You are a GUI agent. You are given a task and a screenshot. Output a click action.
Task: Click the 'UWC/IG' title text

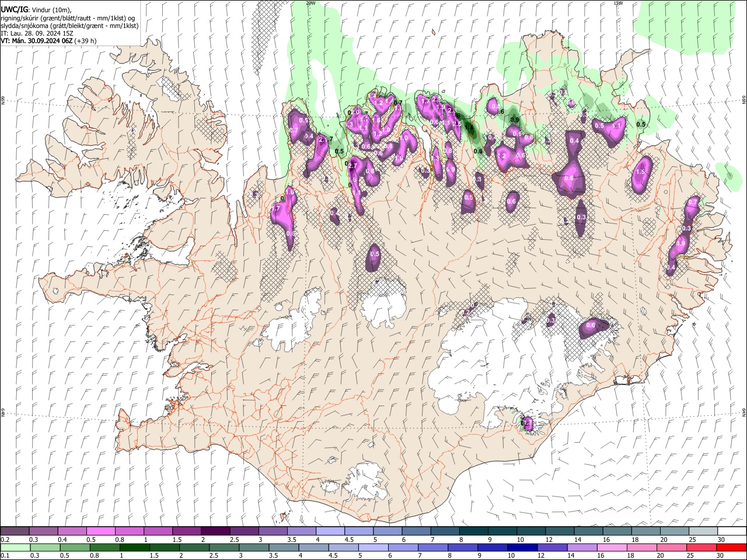[14, 9]
